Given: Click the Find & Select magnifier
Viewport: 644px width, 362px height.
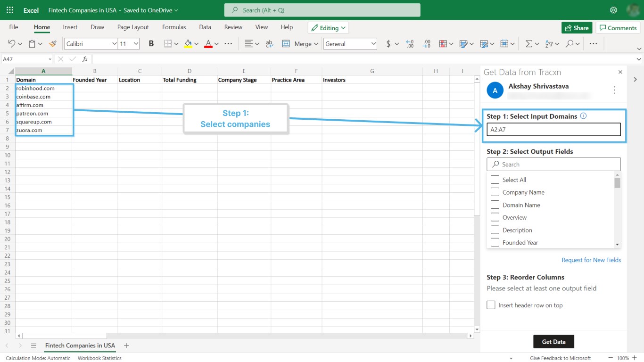Looking at the screenshot, I should pos(570,44).
